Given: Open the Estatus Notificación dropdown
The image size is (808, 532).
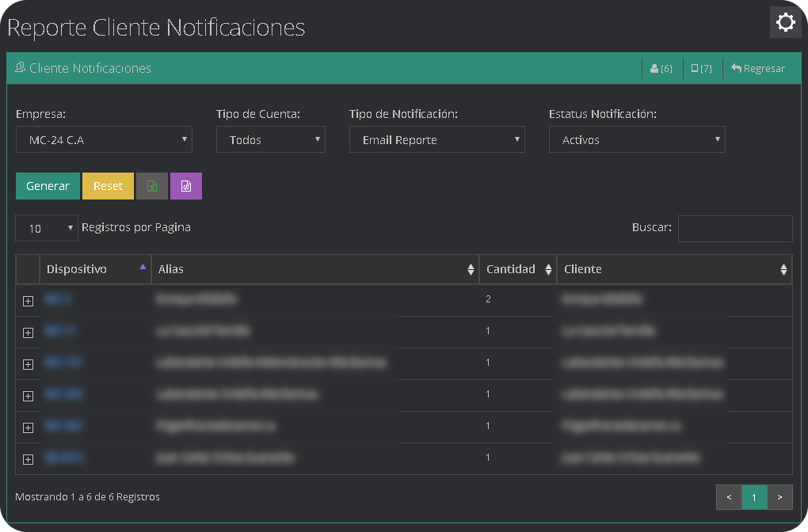Looking at the screenshot, I should [637, 139].
